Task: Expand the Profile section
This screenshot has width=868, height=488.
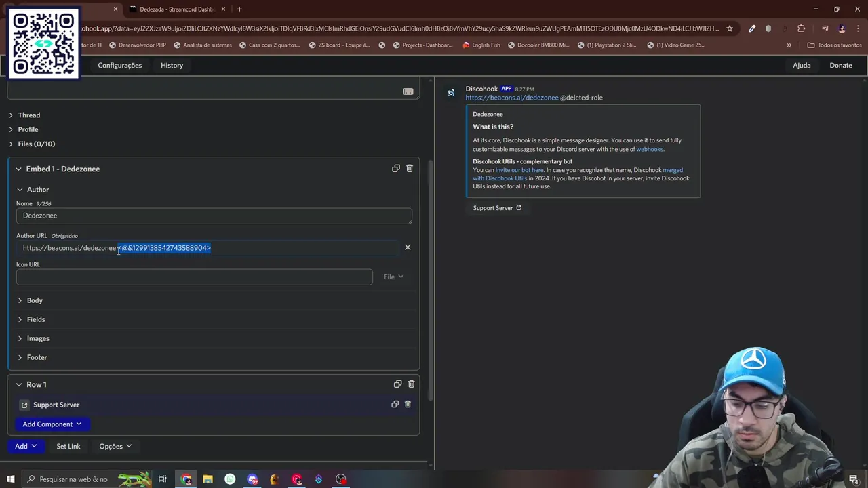Action: pyautogui.click(x=23, y=129)
